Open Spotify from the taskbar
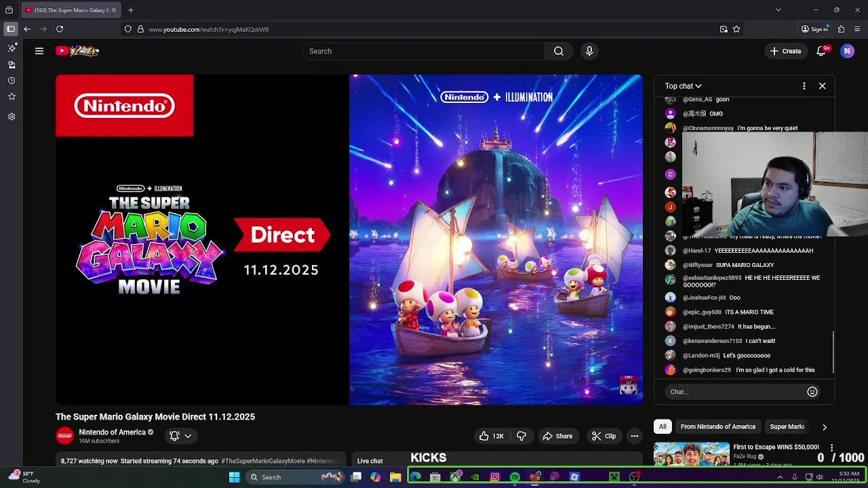The image size is (868, 488). tap(515, 477)
